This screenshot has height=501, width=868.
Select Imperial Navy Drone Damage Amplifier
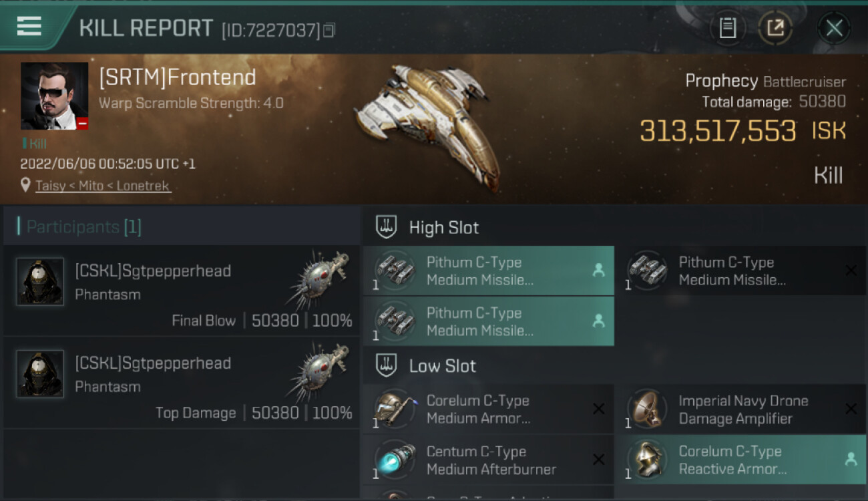coord(741,409)
